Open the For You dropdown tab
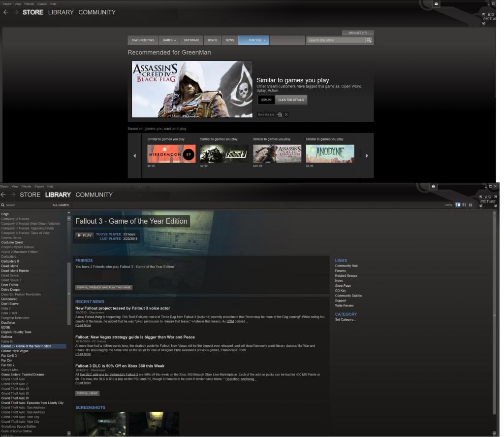The width and height of the screenshot is (504, 437). pos(253,40)
